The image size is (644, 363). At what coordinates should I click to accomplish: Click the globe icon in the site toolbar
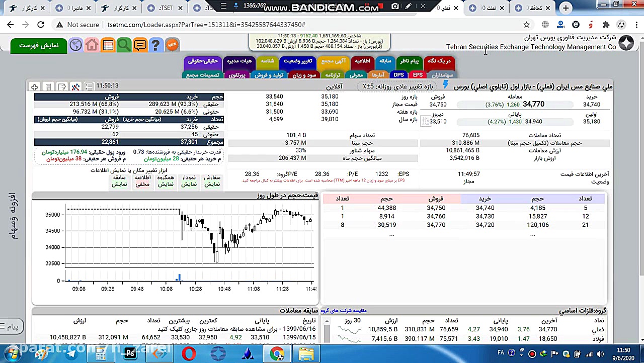[x=75, y=45]
